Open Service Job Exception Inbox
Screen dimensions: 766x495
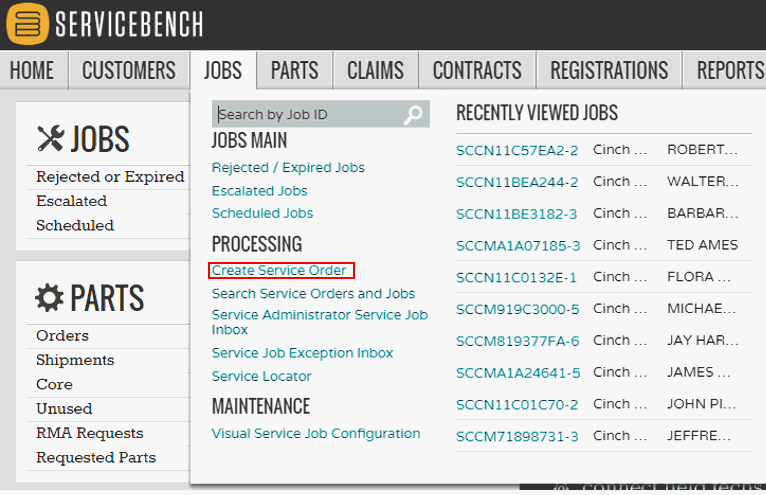[x=302, y=353]
